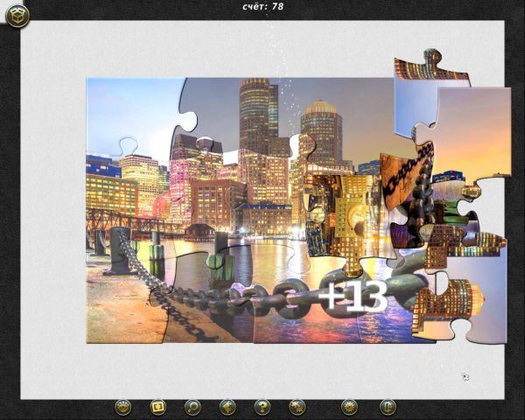Click the golden lit building piece in center
The width and height of the screenshot is (525, 420).
[x=343, y=210]
